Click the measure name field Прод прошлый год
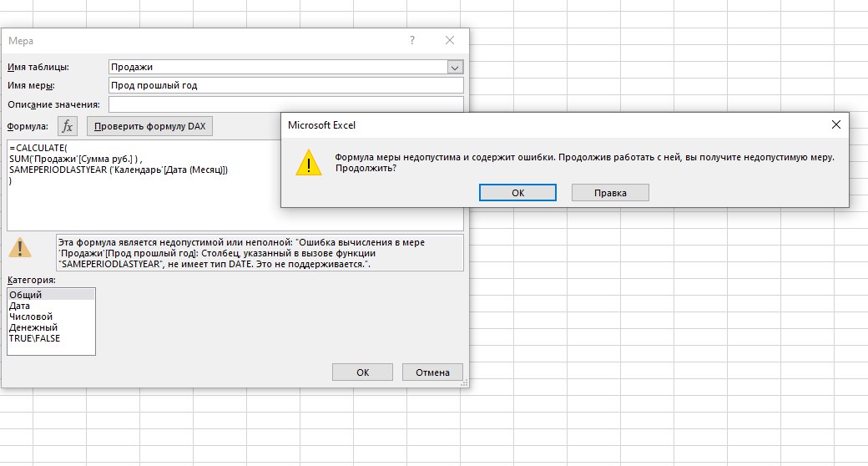The height and width of the screenshot is (466, 868). tap(286, 85)
